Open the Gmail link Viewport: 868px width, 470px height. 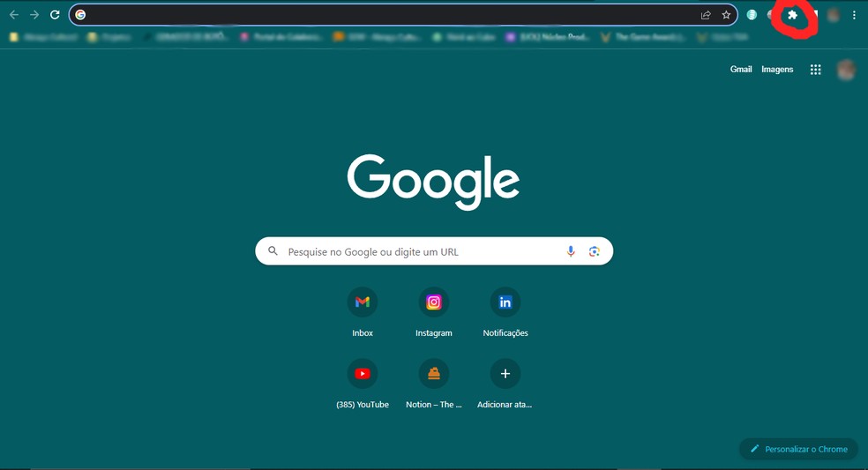point(741,69)
